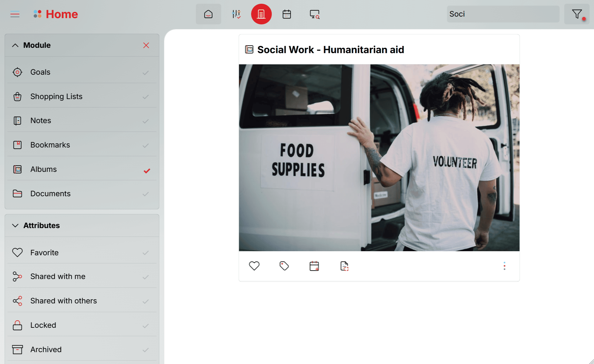Select the red highlighted module view icon

point(261,14)
